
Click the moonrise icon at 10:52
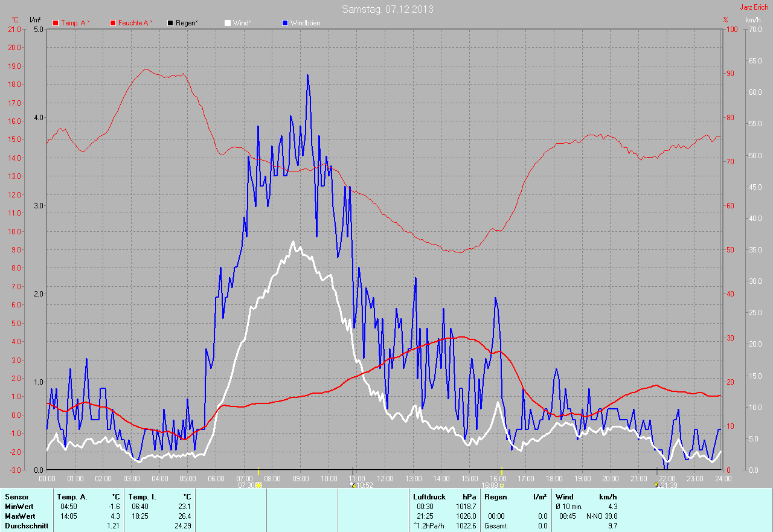coord(353,485)
